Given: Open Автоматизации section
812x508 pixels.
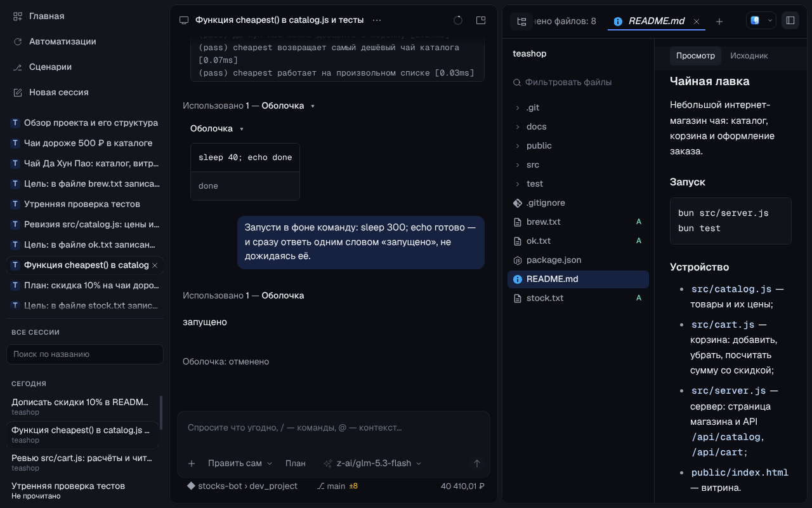Looking at the screenshot, I should 54,41.
